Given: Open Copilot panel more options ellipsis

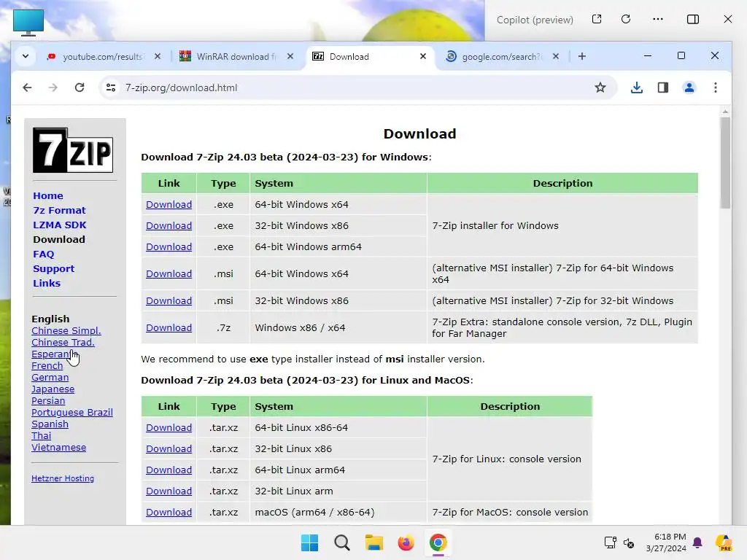Looking at the screenshot, I should tap(658, 19).
